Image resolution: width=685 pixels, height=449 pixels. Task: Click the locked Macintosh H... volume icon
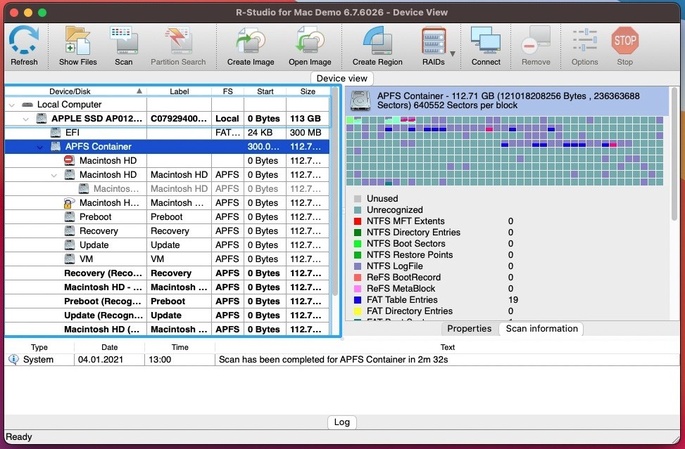[69, 203]
